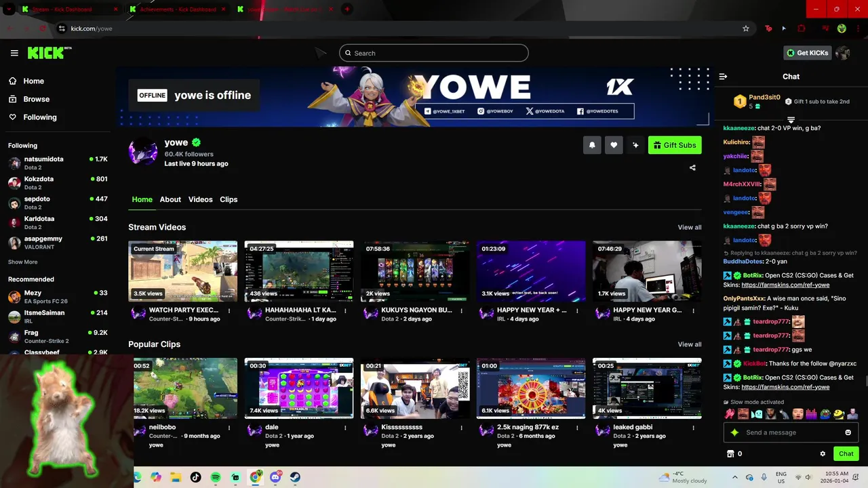868x488 pixels.
Task: Open options for KUKUYS NGAYON BU video
Action: (461, 310)
